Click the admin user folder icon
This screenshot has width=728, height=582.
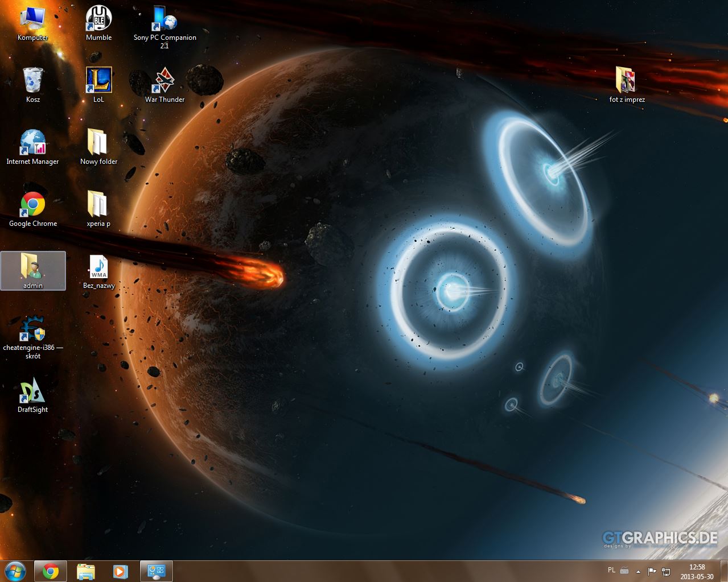click(33, 271)
